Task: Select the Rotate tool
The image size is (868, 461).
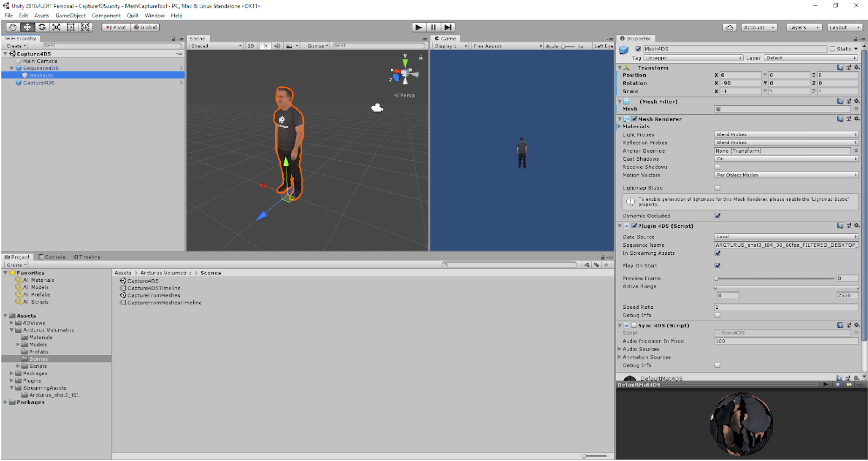Action: (x=42, y=27)
